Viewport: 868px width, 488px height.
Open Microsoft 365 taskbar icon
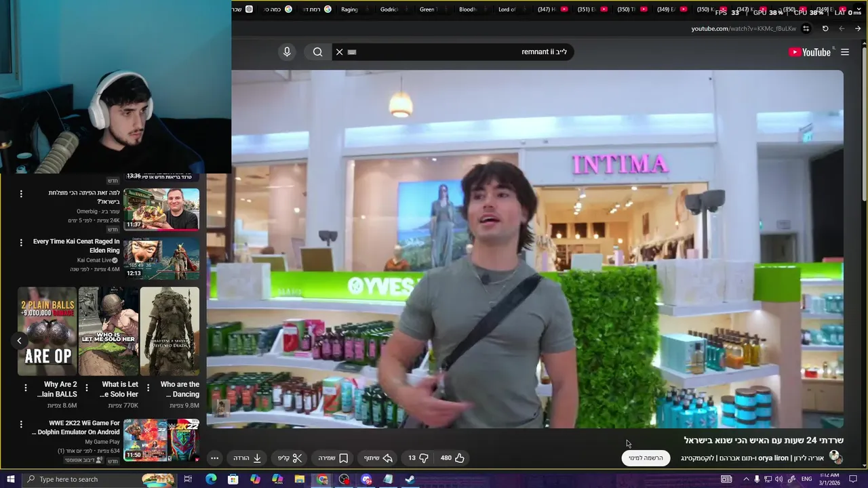(277, 479)
